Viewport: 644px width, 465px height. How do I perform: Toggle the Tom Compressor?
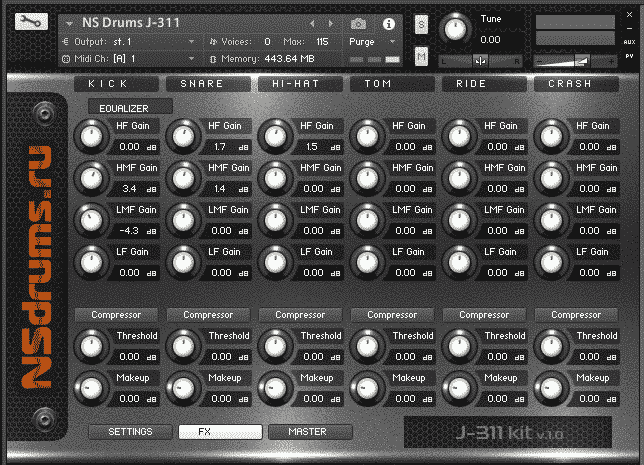coord(392,315)
